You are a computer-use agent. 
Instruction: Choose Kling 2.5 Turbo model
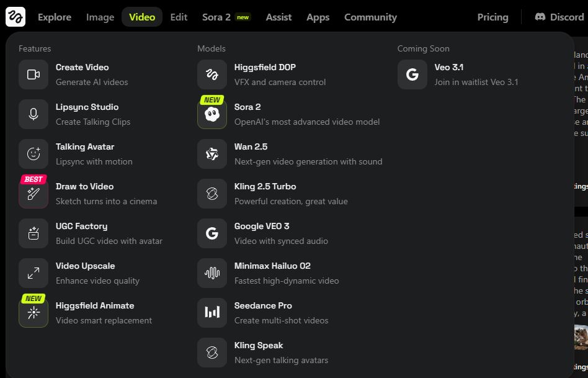[x=265, y=194]
